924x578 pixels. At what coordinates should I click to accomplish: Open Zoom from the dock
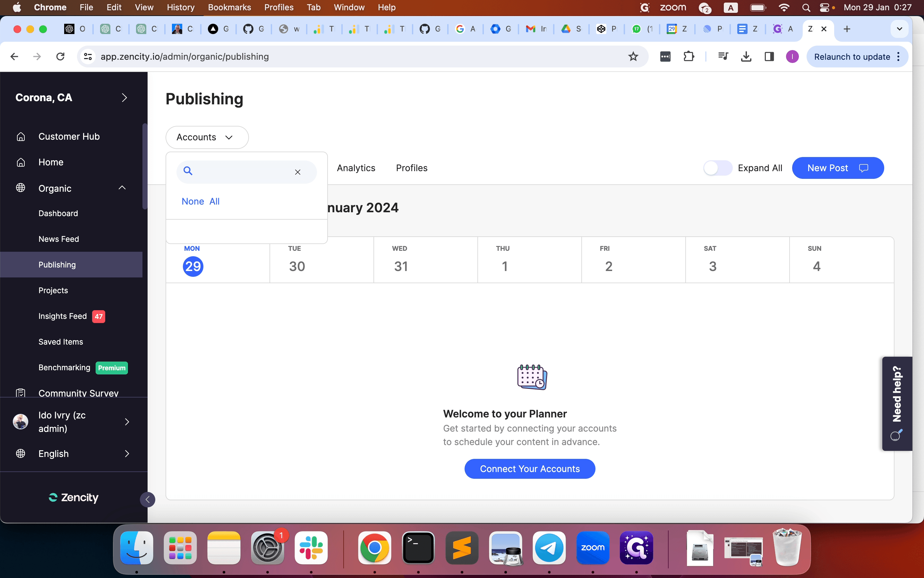pos(593,548)
